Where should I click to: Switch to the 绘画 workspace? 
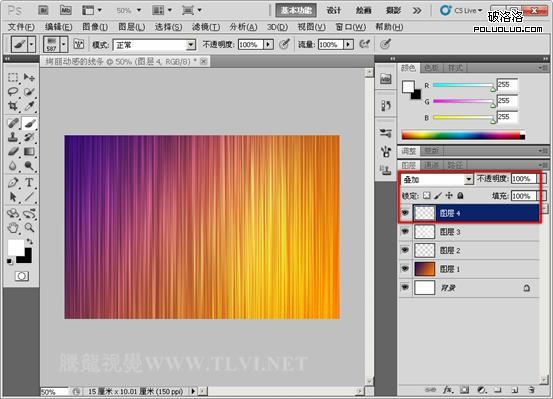point(363,11)
